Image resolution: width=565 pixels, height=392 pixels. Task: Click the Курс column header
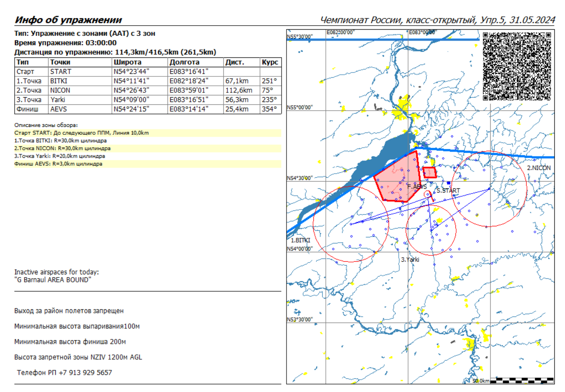(x=269, y=62)
